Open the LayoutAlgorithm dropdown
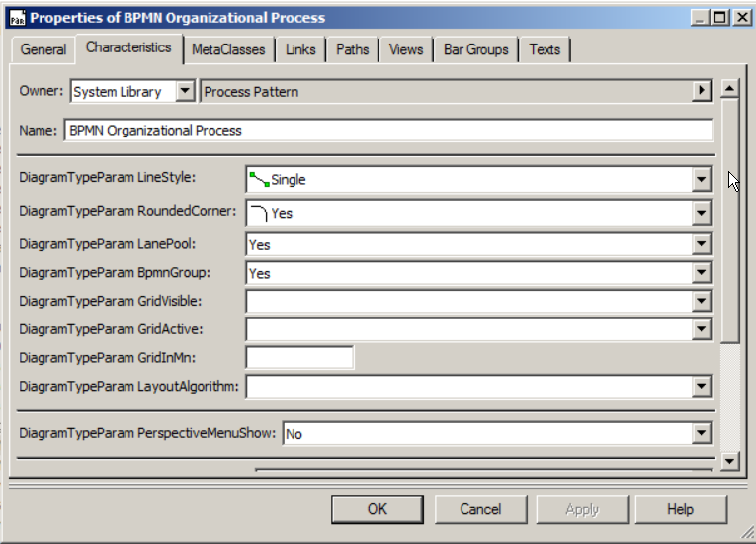The height and width of the screenshot is (544, 756). click(x=702, y=387)
